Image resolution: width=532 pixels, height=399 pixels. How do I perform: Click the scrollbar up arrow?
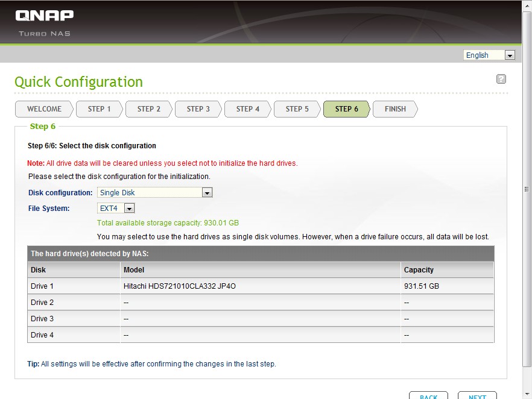coord(527,5)
